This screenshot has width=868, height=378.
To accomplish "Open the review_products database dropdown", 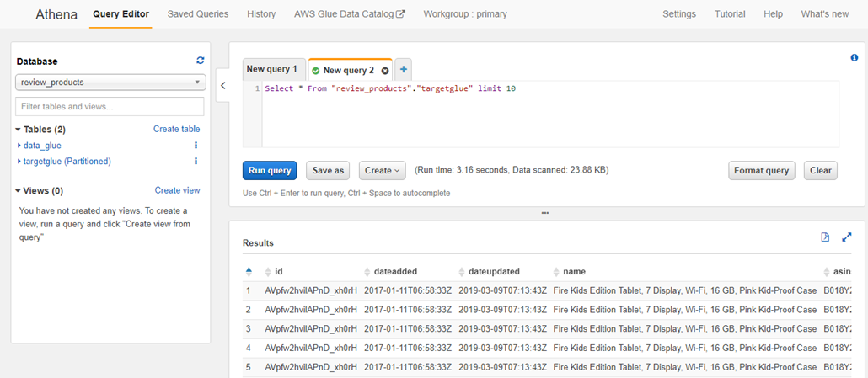I will (x=110, y=82).
